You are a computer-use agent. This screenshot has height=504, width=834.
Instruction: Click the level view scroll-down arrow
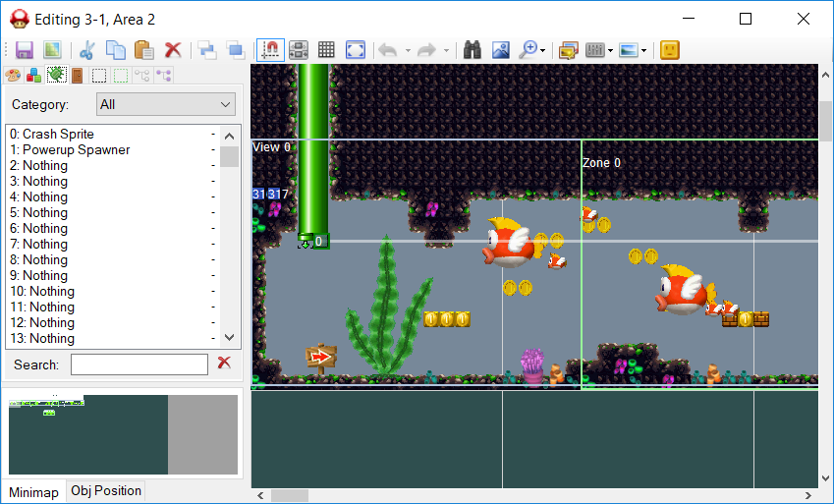point(825,478)
